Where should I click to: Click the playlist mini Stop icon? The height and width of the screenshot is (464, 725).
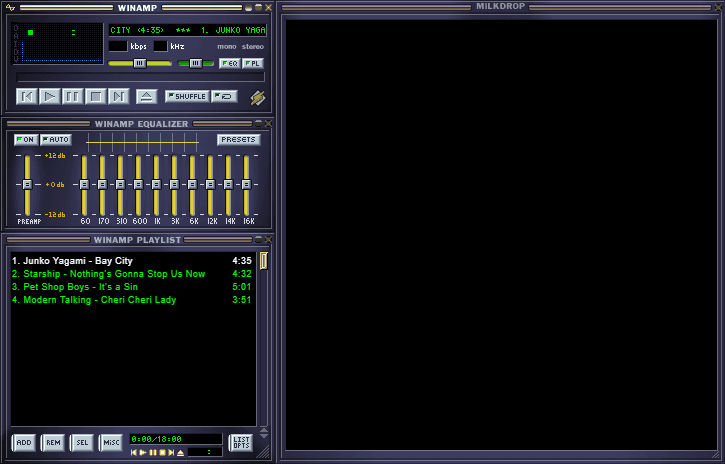click(162, 452)
